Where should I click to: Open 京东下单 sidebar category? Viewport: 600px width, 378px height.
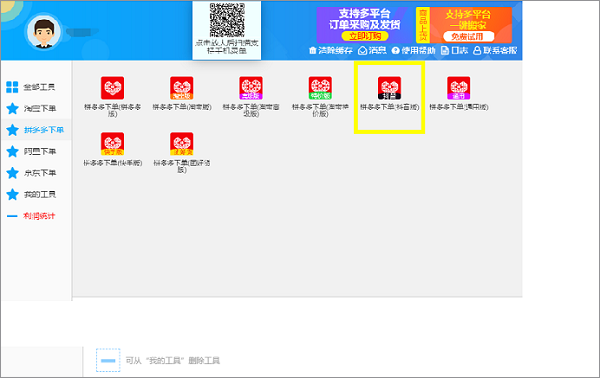[31, 173]
